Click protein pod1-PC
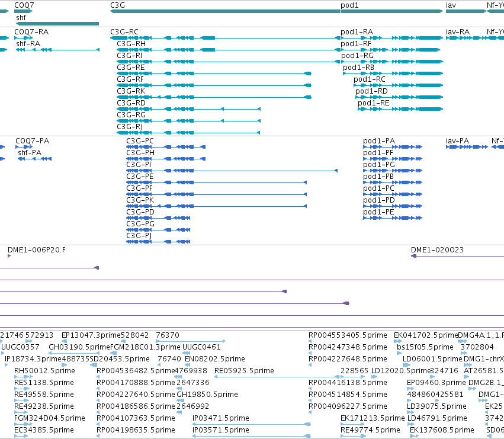Screen dimensions: 504x439 pyautogui.click(x=378, y=188)
